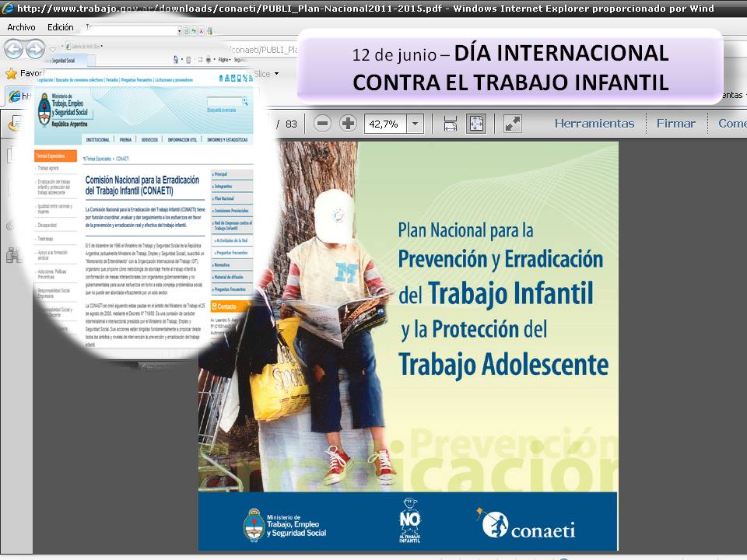Select the fit one full page icon

(476, 124)
